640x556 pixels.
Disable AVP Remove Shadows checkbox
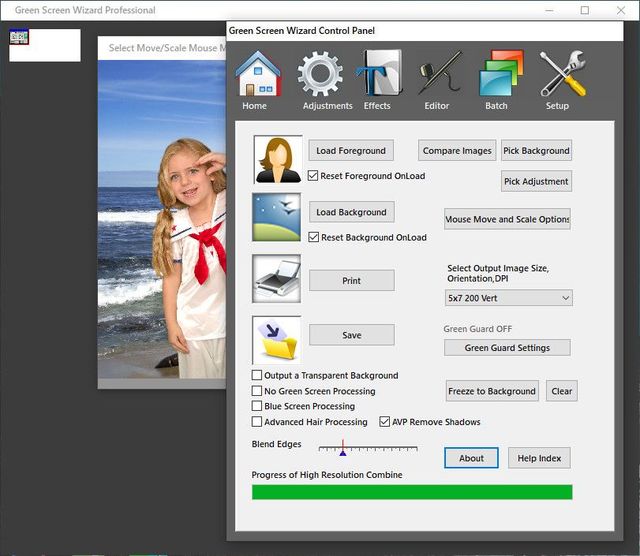[x=385, y=422]
